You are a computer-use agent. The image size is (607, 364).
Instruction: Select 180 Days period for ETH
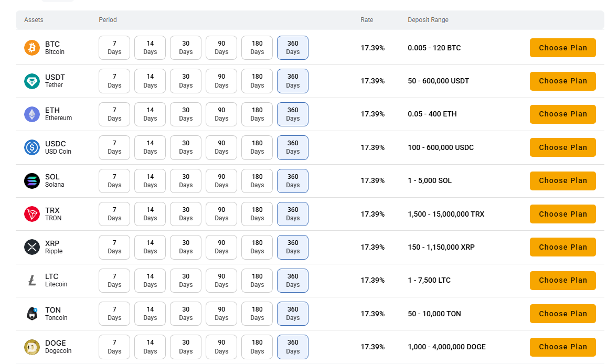click(257, 114)
